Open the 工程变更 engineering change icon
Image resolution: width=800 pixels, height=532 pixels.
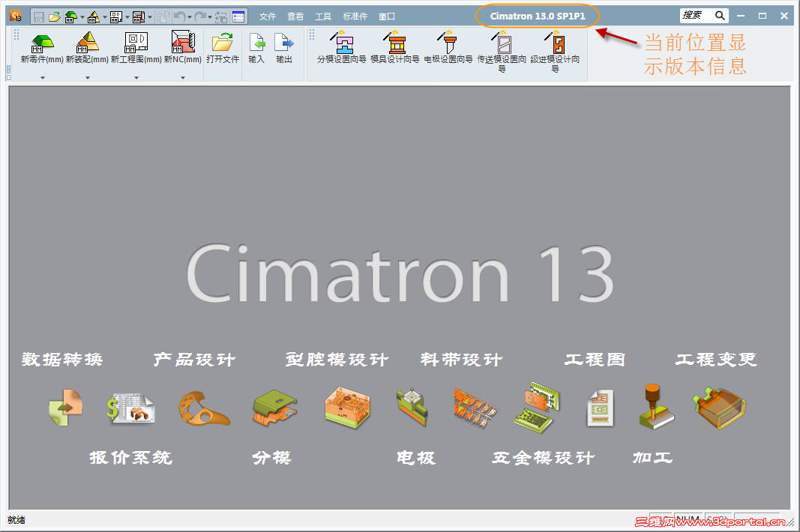pos(719,408)
